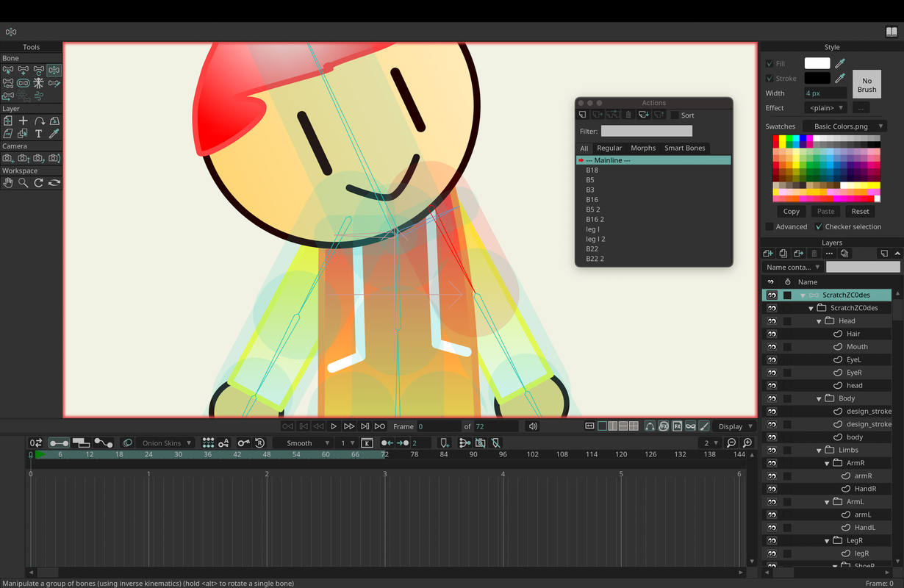Uncheck Checker selection
Viewport: 904px width, 588px height.
[819, 227]
